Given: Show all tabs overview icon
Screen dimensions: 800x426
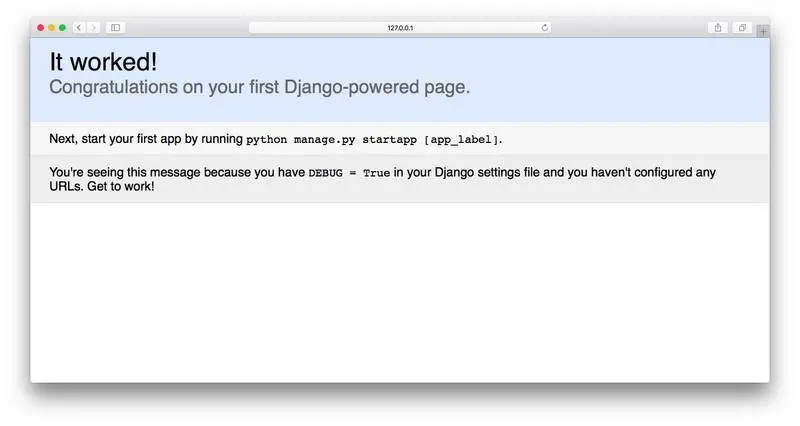Looking at the screenshot, I should (742, 28).
